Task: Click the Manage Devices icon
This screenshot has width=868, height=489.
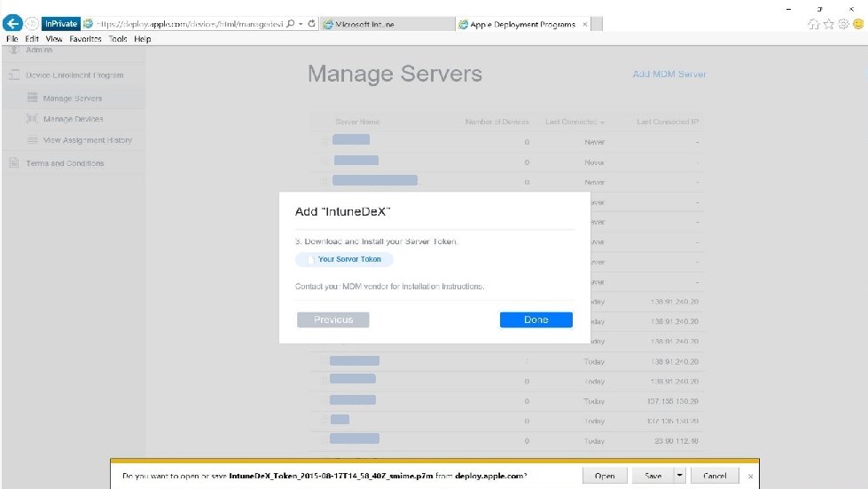Action: [32, 119]
